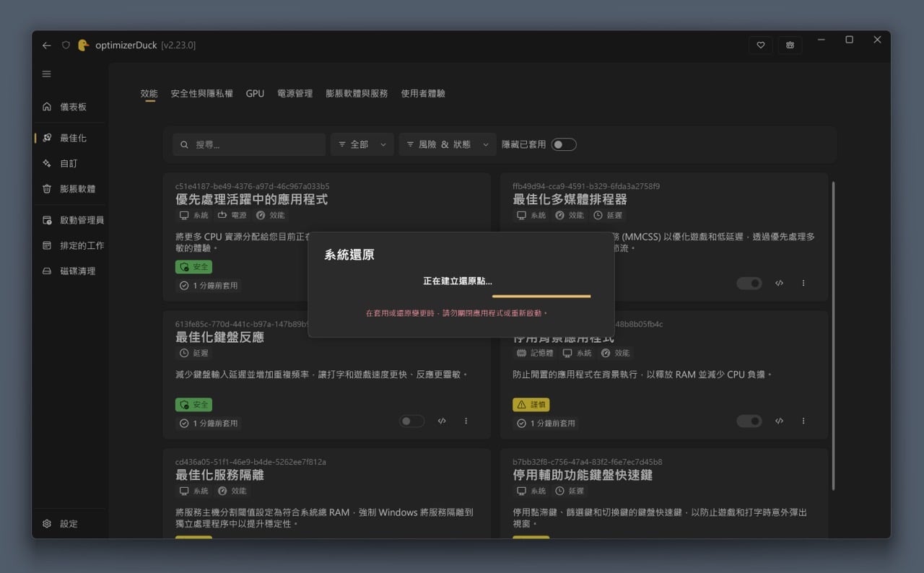Open 啟動管理員 in sidebar
The width and height of the screenshot is (924, 573).
pos(71,220)
